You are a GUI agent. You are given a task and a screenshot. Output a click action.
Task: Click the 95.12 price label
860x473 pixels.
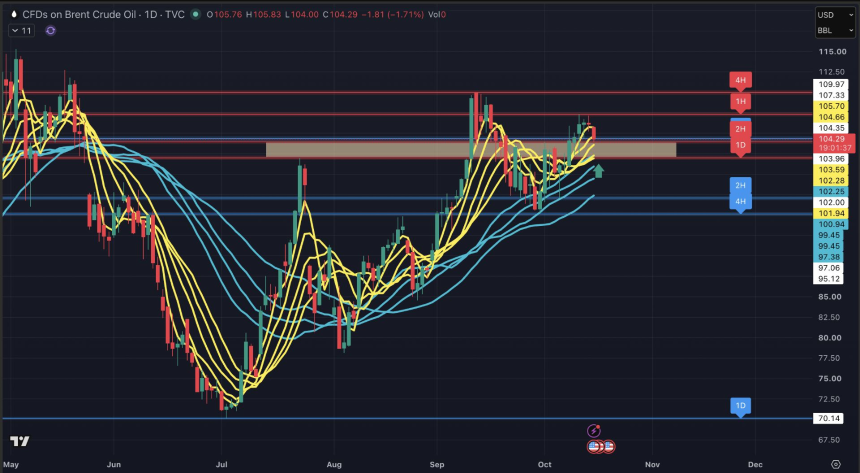pyautogui.click(x=828, y=279)
